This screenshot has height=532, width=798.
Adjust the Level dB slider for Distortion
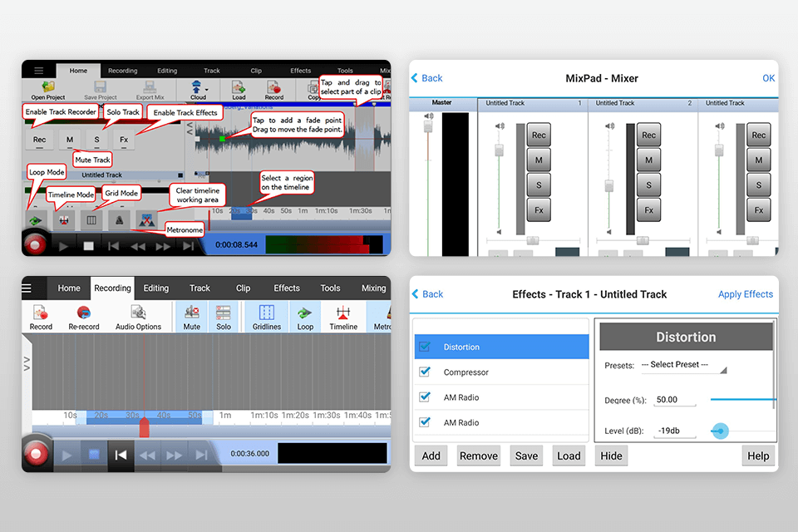719,431
